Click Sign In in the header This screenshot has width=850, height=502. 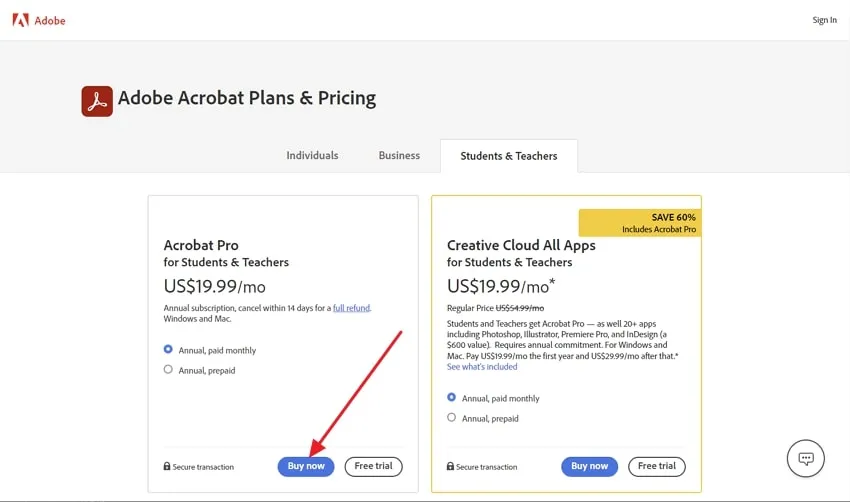pos(824,20)
